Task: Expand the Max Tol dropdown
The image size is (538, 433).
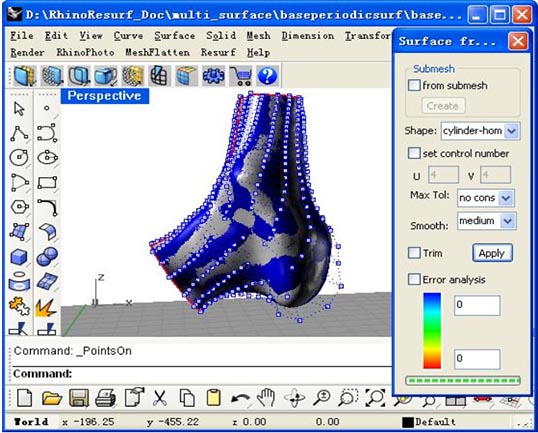Action: (505, 198)
